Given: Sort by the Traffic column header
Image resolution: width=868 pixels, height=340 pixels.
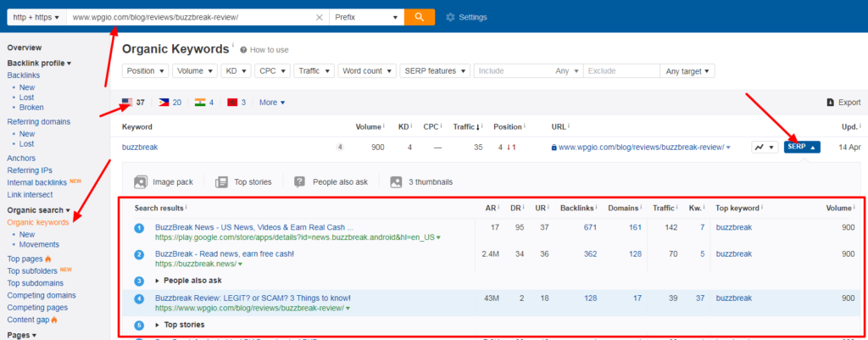Looking at the screenshot, I should point(466,127).
